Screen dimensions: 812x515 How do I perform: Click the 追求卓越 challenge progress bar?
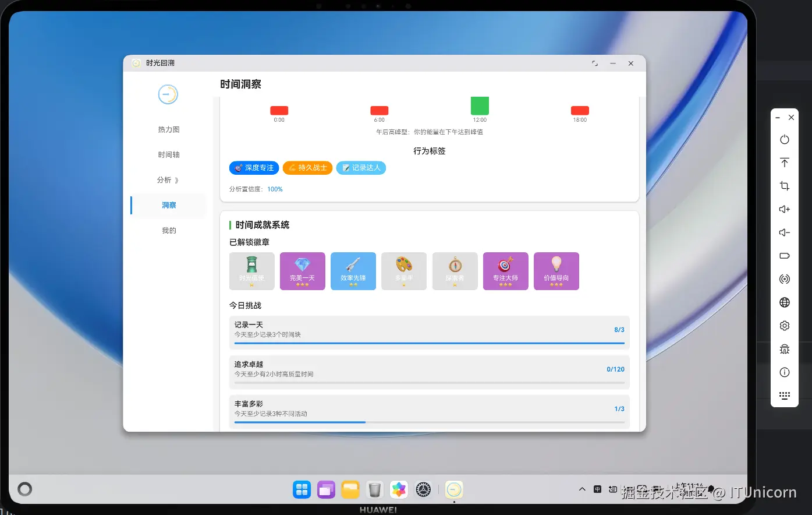[x=430, y=383]
